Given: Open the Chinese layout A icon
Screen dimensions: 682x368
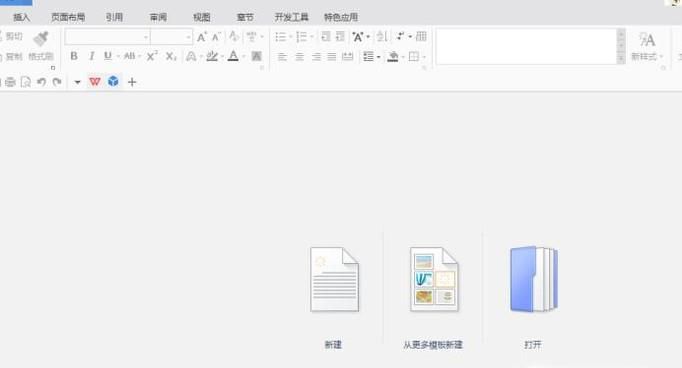Looking at the screenshot, I should (358, 37).
